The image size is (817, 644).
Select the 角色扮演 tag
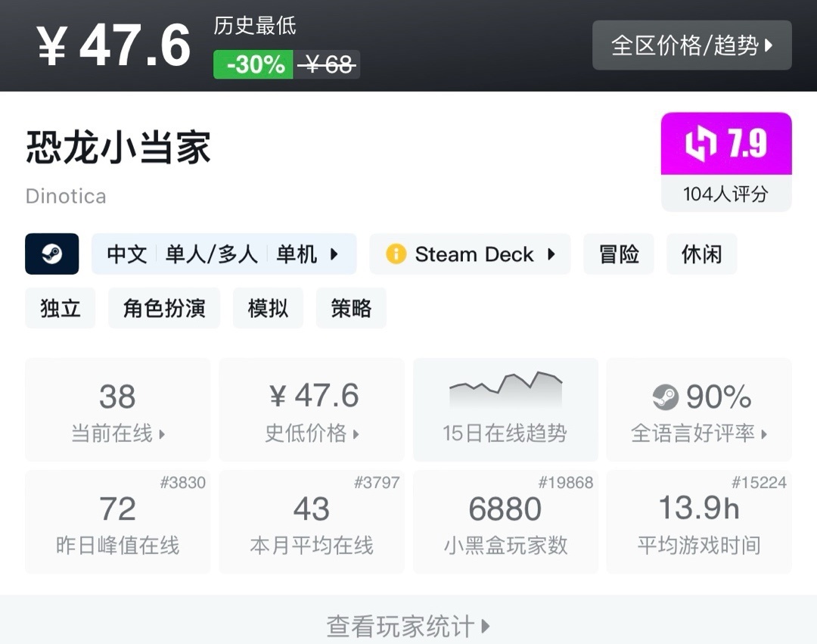click(x=164, y=308)
